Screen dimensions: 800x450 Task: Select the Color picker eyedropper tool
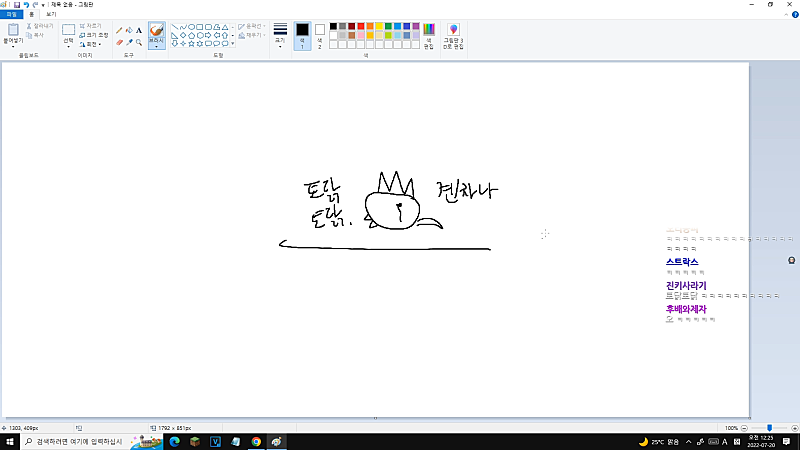129,42
